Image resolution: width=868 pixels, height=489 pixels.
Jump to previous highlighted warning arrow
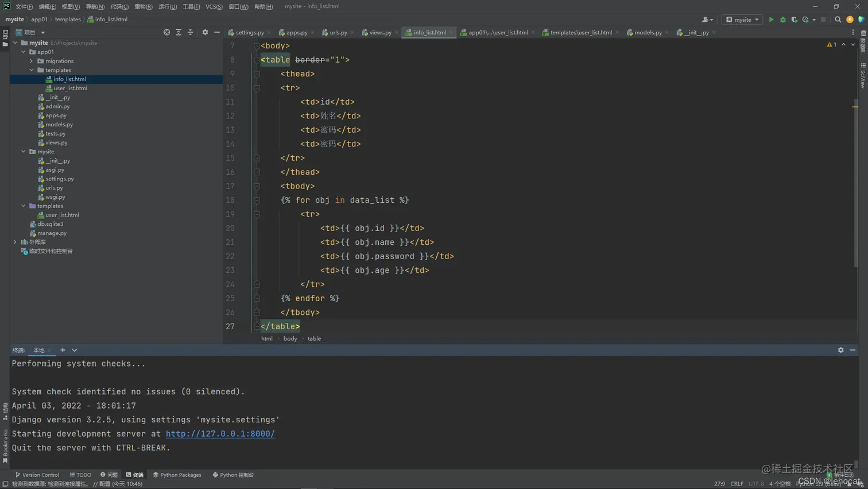coord(843,44)
